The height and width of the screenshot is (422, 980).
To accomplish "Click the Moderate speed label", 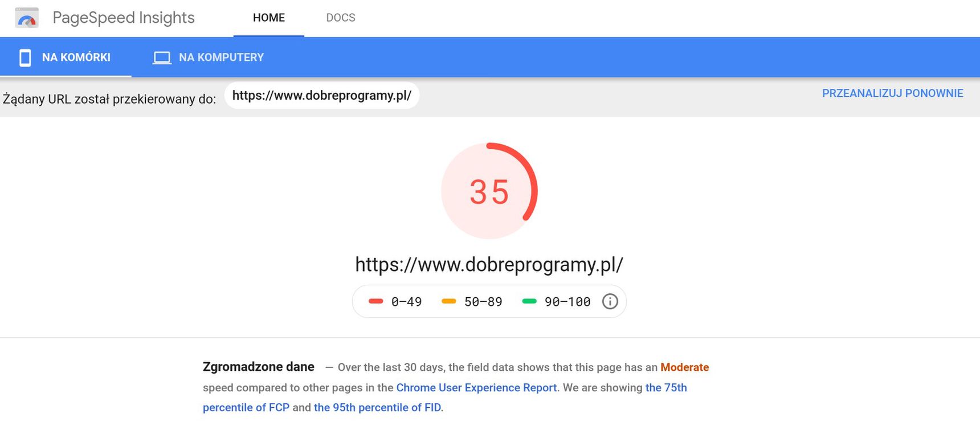I will 684,367.
